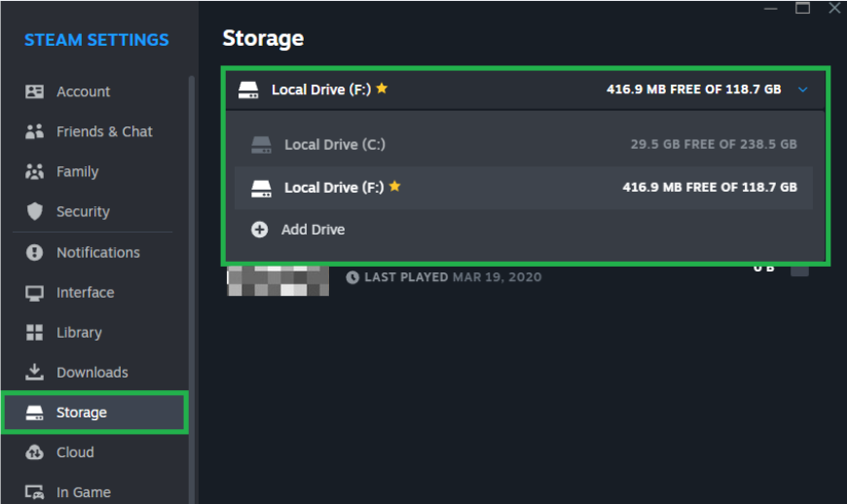The width and height of the screenshot is (847, 504).
Task: Click the pixelated game thumbnail
Action: (277, 279)
